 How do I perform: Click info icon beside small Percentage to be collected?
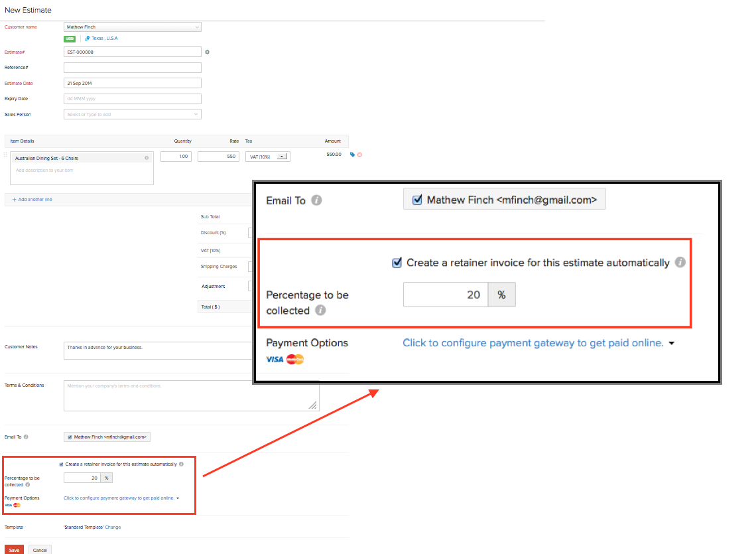click(x=27, y=485)
